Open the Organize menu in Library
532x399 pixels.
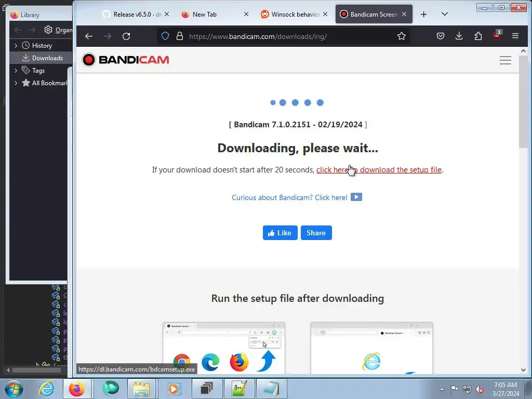pos(58,30)
